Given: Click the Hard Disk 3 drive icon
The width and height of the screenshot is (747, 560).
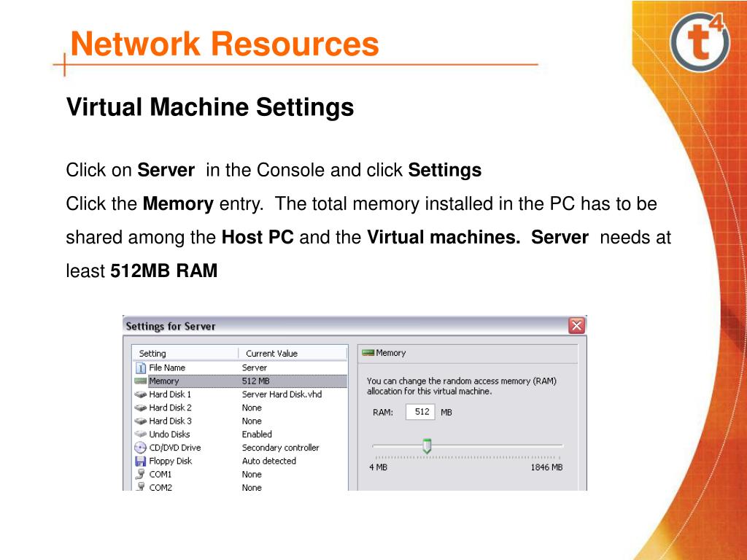Looking at the screenshot, I should 141,421.
